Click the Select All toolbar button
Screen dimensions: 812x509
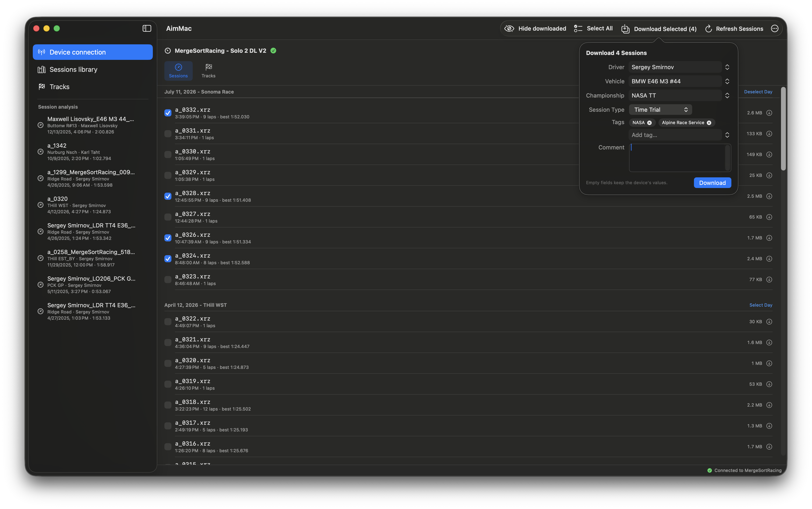tap(593, 29)
